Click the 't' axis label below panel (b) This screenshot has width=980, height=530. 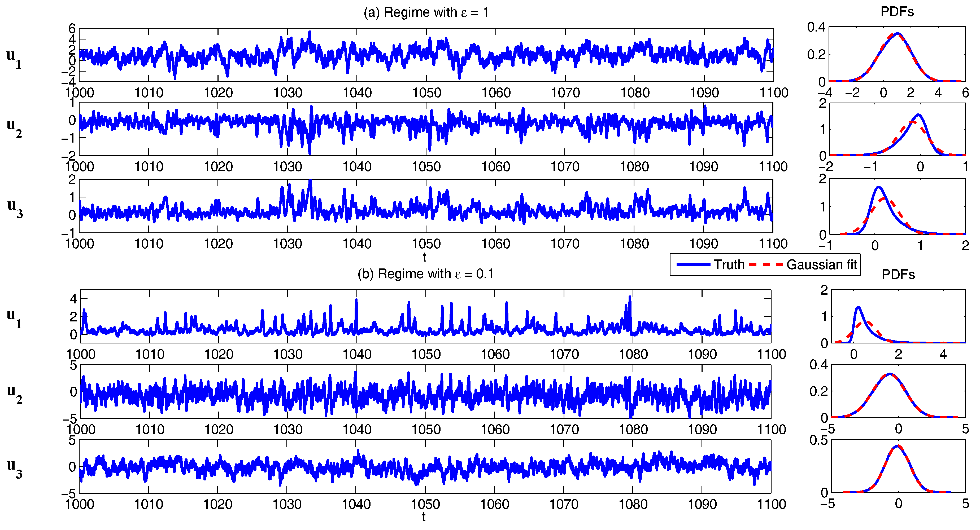click(x=424, y=517)
